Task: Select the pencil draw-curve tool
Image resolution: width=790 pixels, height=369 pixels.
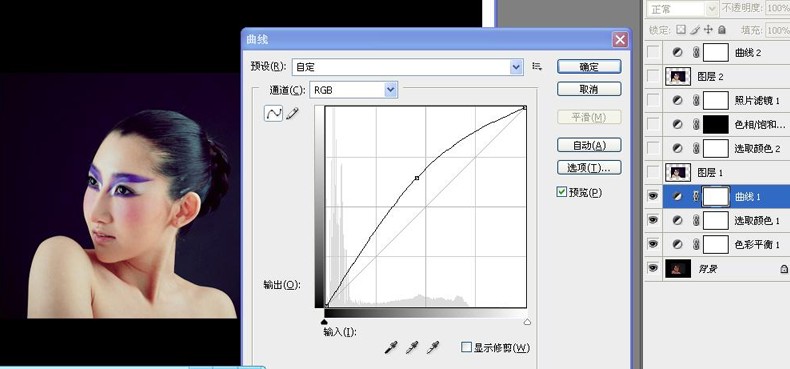Action: pyautogui.click(x=292, y=113)
